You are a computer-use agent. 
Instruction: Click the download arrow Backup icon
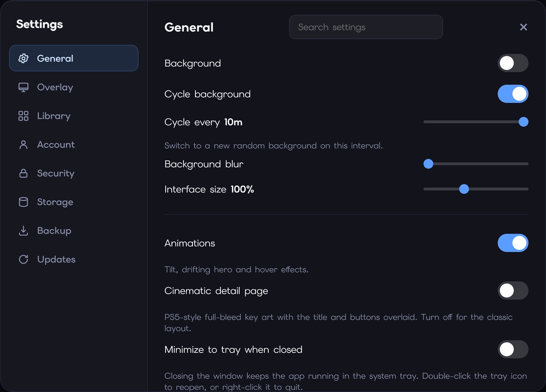(23, 231)
